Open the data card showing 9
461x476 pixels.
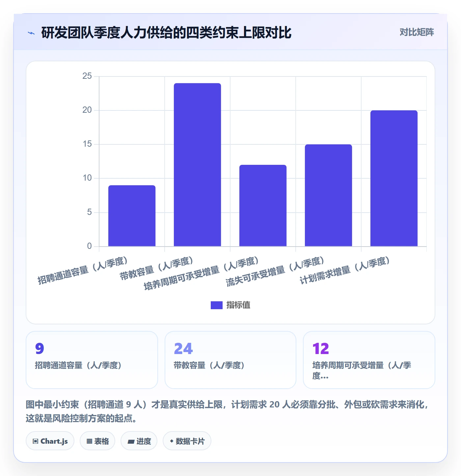click(92, 360)
